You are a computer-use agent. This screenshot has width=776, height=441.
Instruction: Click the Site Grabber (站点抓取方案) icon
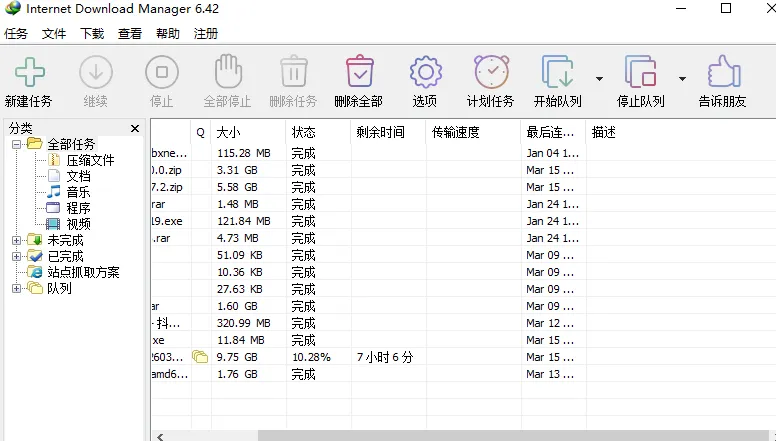tap(35, 272)
